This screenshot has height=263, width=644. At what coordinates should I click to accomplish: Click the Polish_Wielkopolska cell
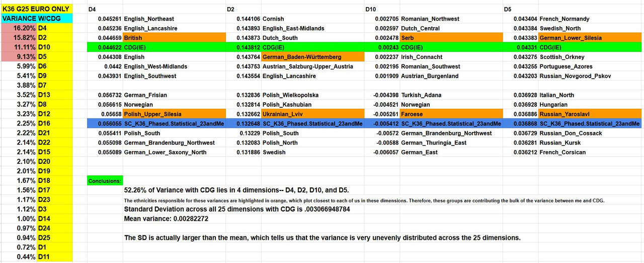313,95
